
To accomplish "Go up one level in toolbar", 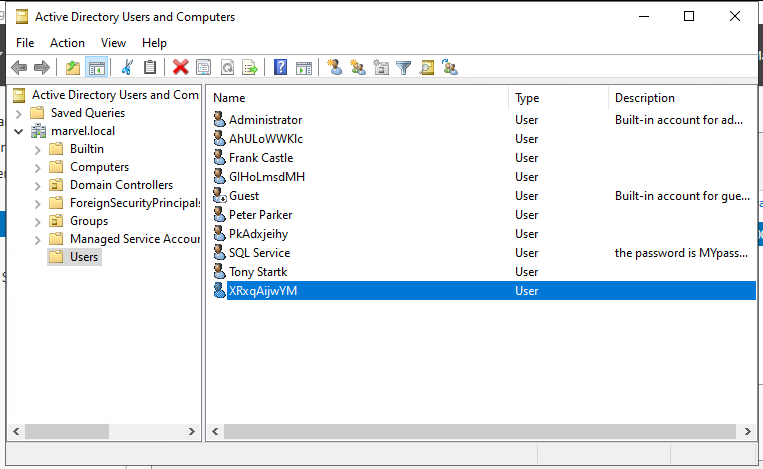I will click(x=72, y=67).
